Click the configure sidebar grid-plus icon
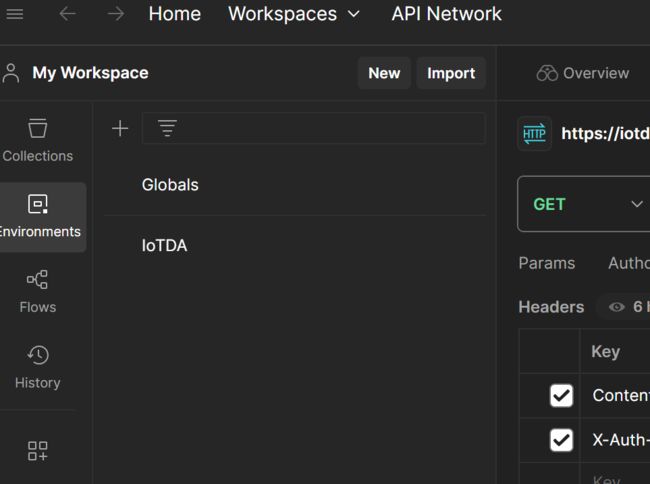Viewport: 650px width, 484px height. 38,451
